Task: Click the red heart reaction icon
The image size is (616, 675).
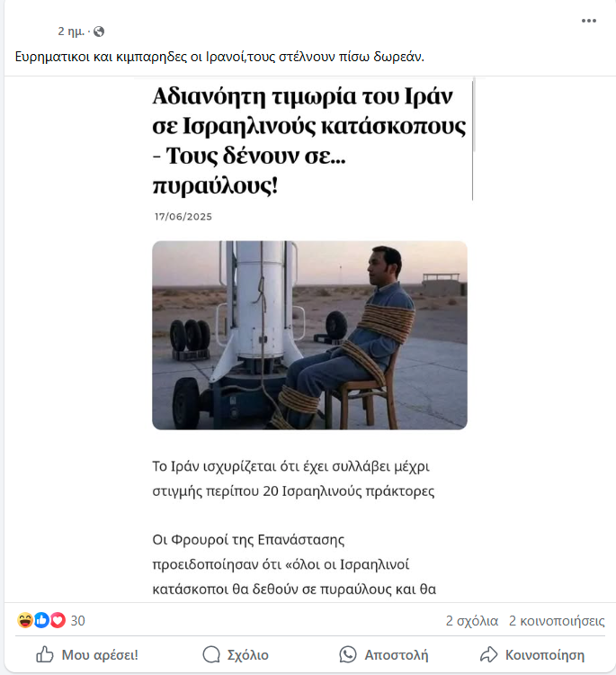Action: click(58, 620)
